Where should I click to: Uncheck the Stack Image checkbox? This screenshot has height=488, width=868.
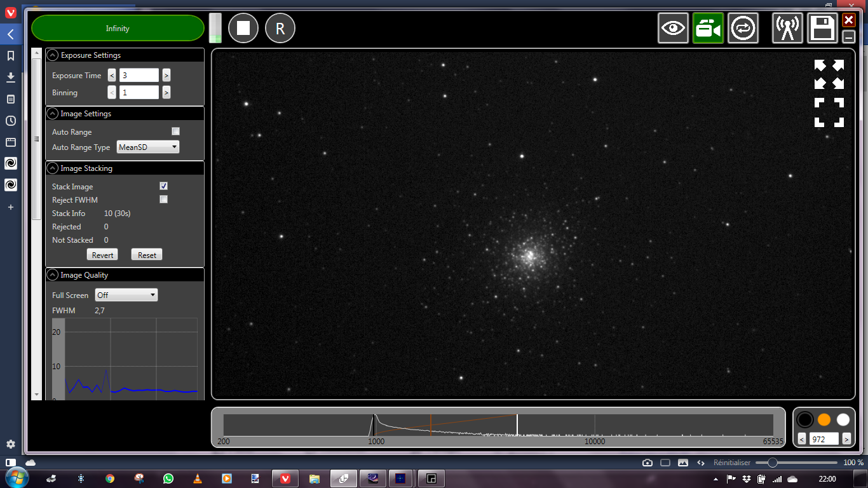[x=163, y=186]
